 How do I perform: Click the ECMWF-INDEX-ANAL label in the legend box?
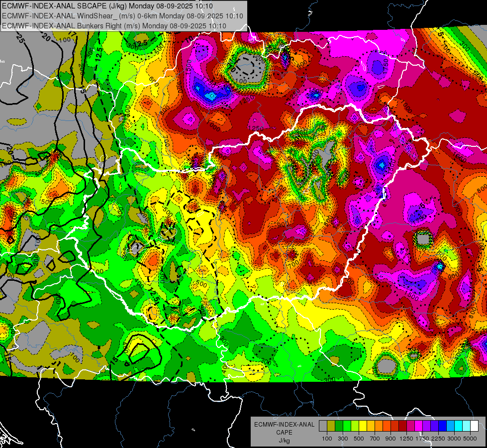click(284, 425)
